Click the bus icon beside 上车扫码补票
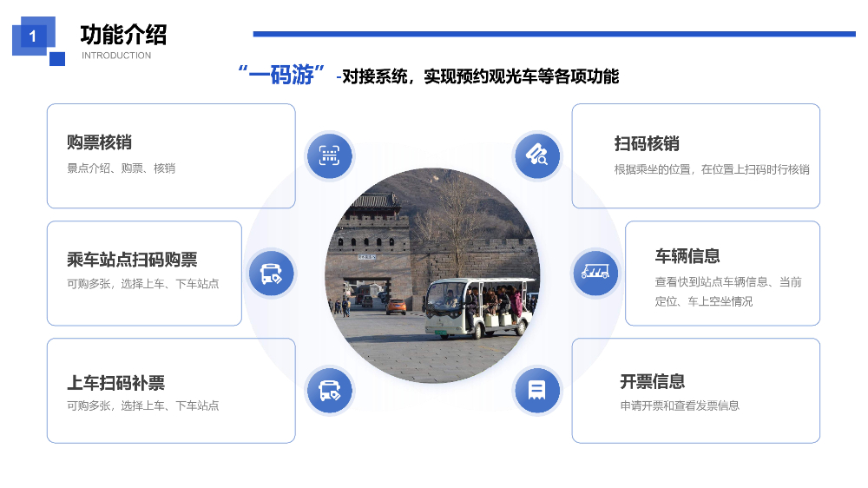868x488 pixels. [x=330, y=391]
